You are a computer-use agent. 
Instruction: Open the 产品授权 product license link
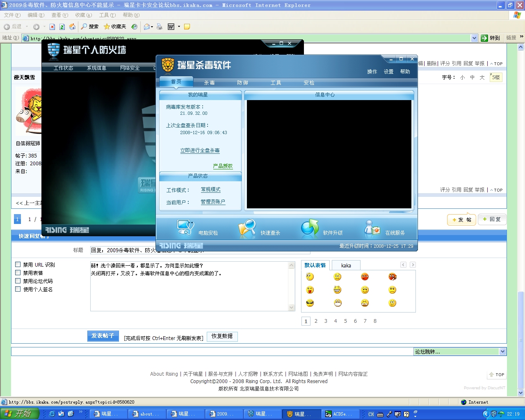pos(223,166)
